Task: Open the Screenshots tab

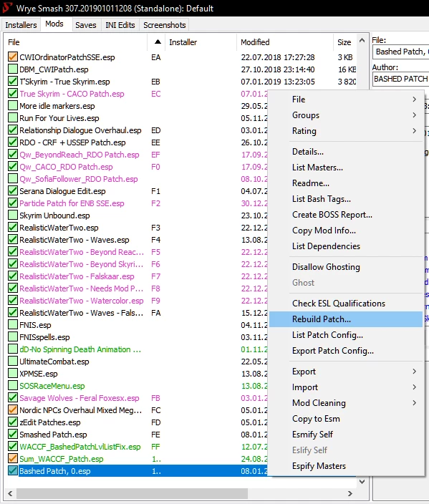Action: [164, 25]
